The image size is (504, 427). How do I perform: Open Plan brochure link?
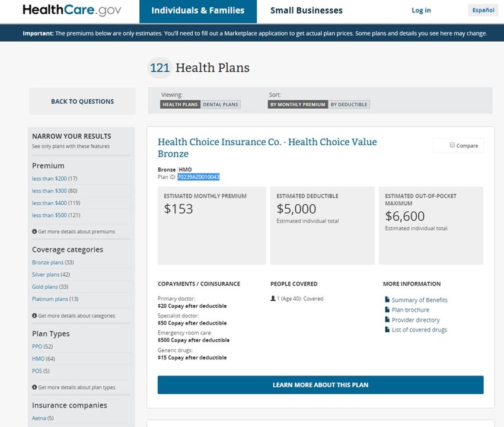tap(410, 310)
